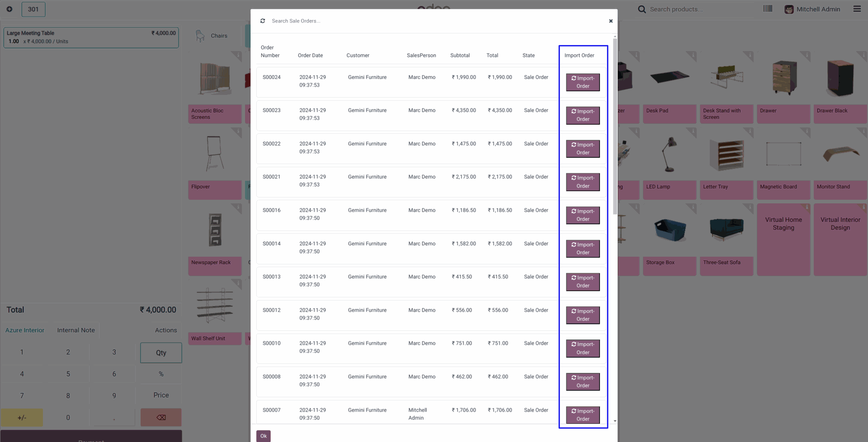Click the Mitchell Admin avatar
The height and width of the screenshot is (442, 868).
(789, 9)
